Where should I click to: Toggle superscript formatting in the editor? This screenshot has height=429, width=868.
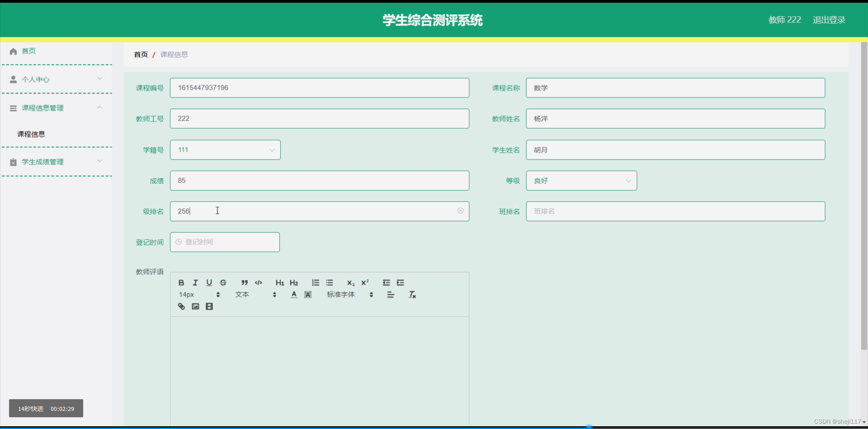[365, 282]
